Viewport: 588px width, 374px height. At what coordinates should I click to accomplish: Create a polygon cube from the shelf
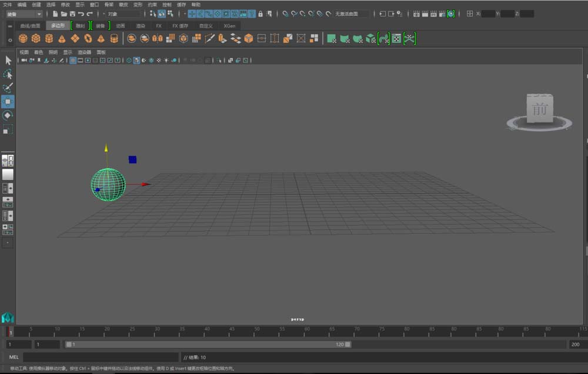[36, 39]
